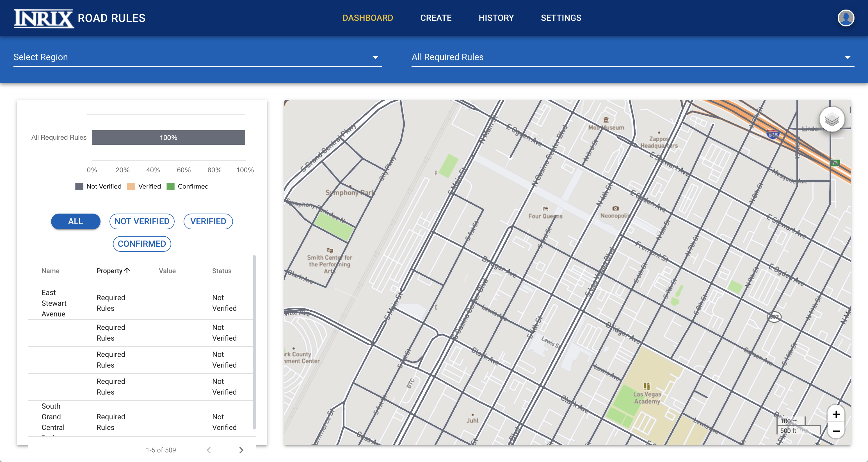Toggle the VERIFIED filter button
The width and height of the screenshot is (868, 462).
[207, 221]
